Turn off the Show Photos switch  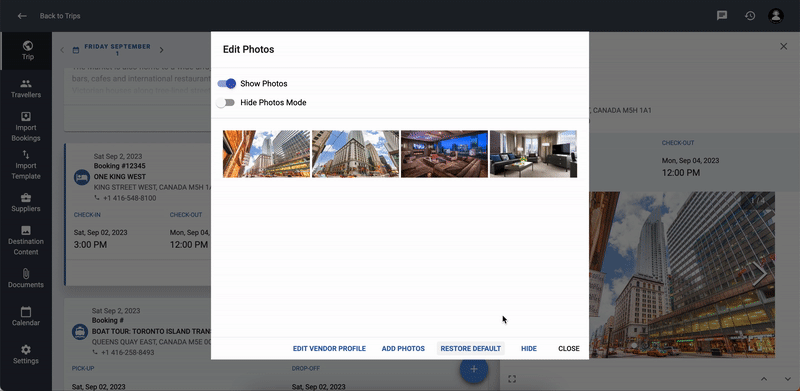[x=227, y=84]
